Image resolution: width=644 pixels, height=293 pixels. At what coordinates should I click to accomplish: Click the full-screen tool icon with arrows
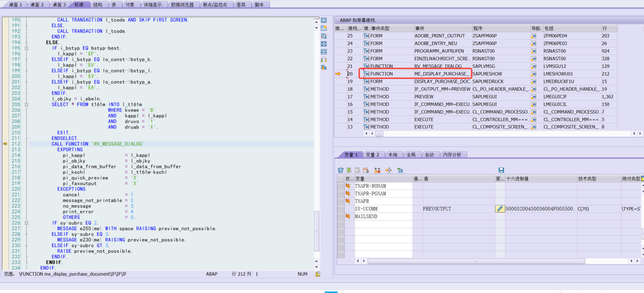[324, 44]
